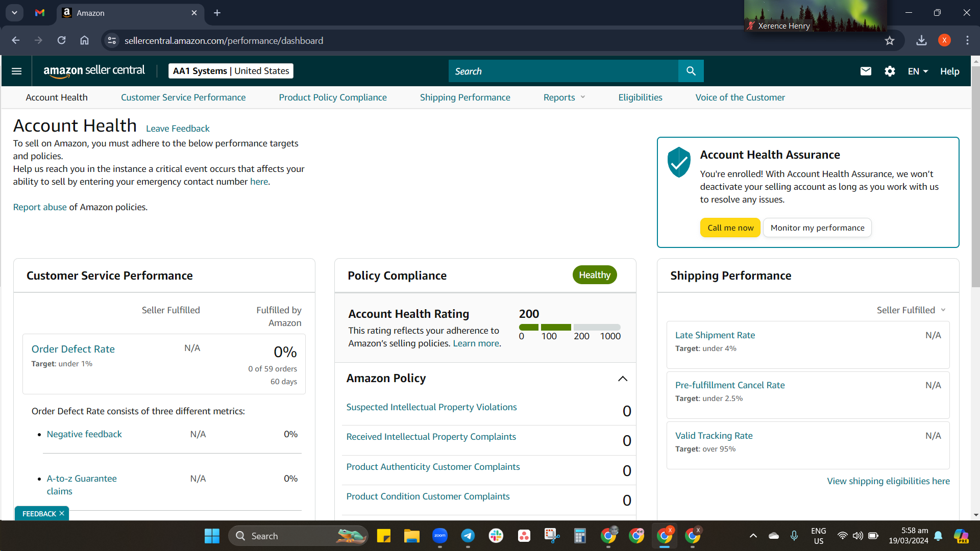
Task: Go back using the browser back arrow
Action: (16, 40)
